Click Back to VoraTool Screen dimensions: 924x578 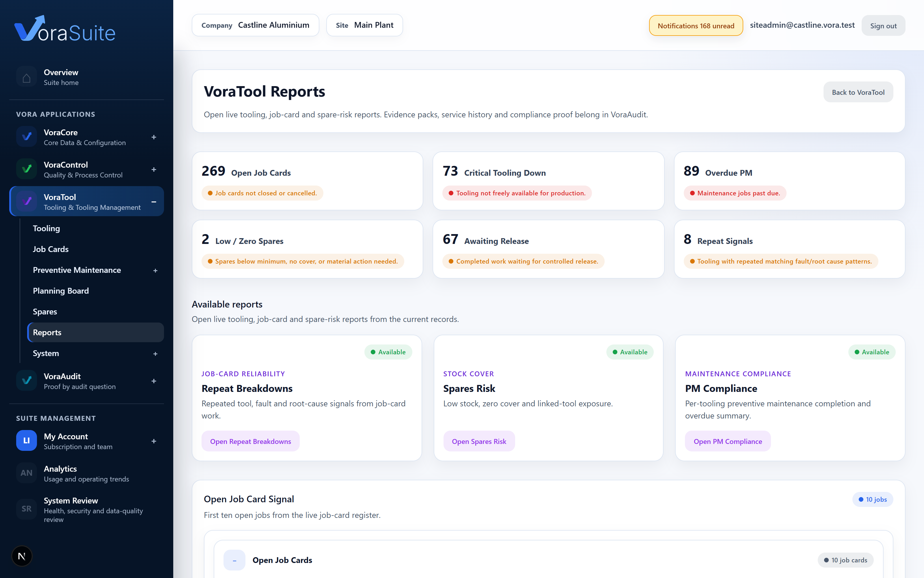[x=858, y=92]
